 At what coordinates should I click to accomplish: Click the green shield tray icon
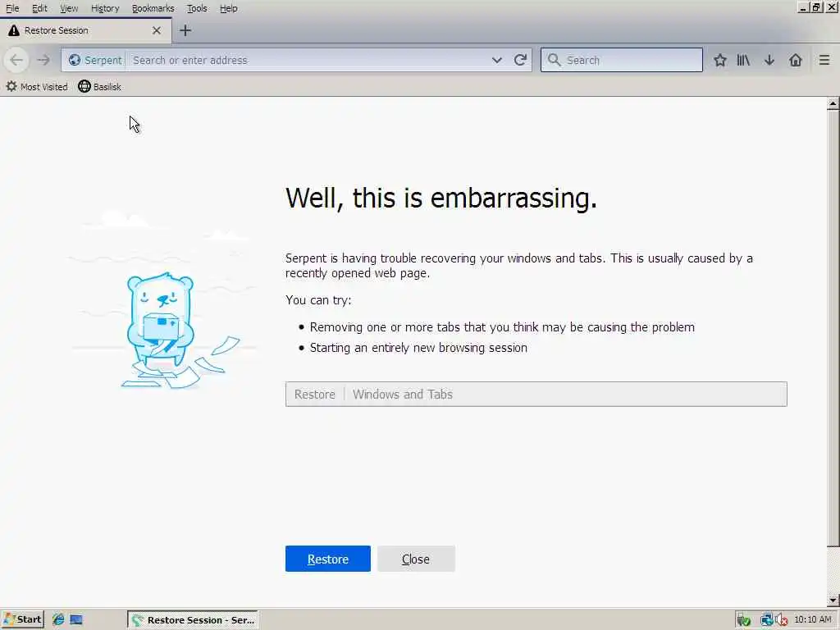(x=743, y=620)
